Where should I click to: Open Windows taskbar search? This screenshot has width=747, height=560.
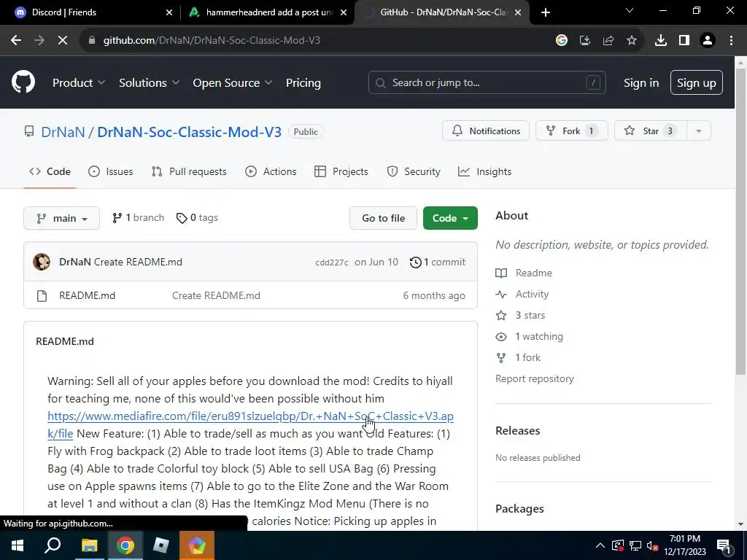click(53, 545)
